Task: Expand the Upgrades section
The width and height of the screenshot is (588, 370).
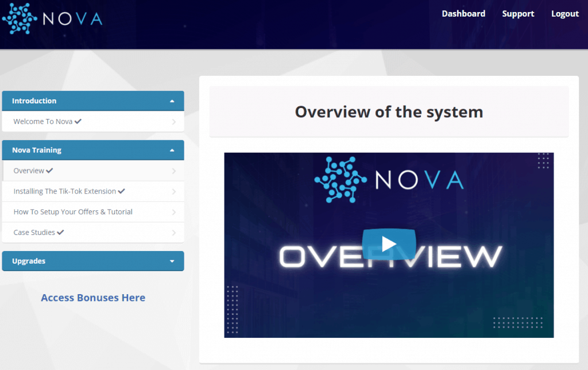Action: coord(172,261)
